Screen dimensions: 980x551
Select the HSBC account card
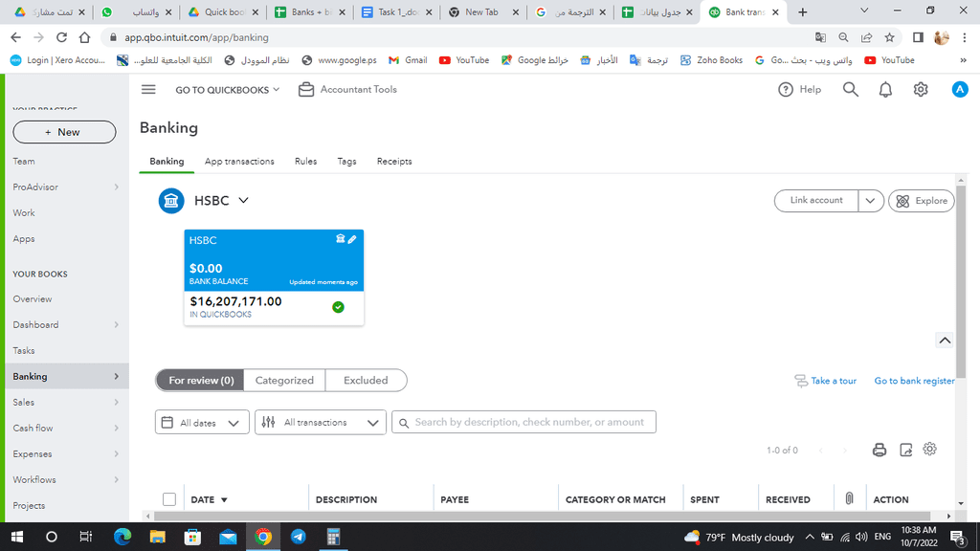(274, 277)
